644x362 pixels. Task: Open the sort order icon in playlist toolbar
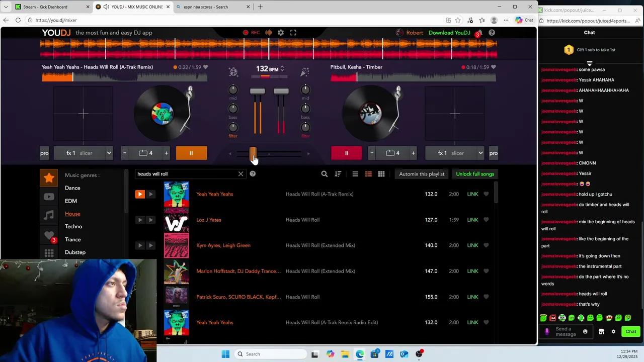pos(338,174)
